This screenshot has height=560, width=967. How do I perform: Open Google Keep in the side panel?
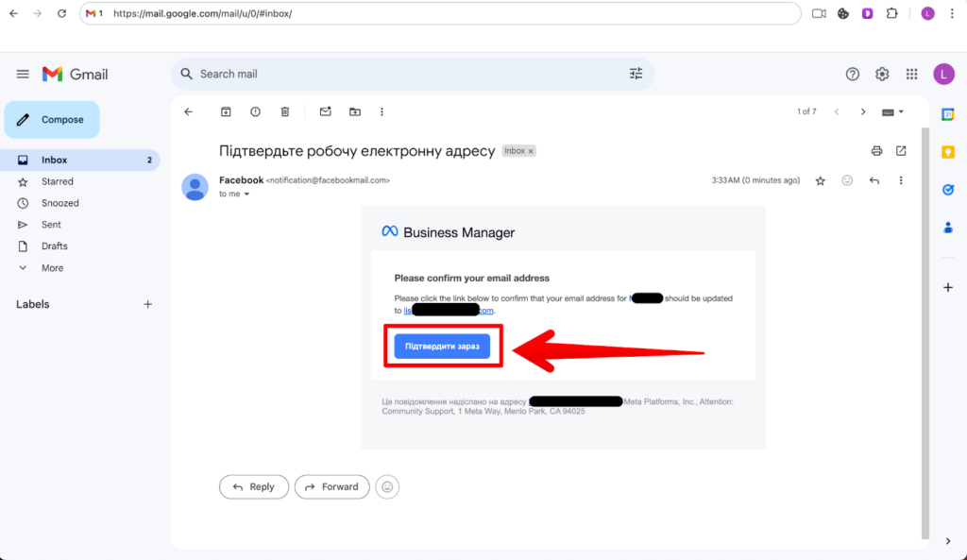(948, 151)
